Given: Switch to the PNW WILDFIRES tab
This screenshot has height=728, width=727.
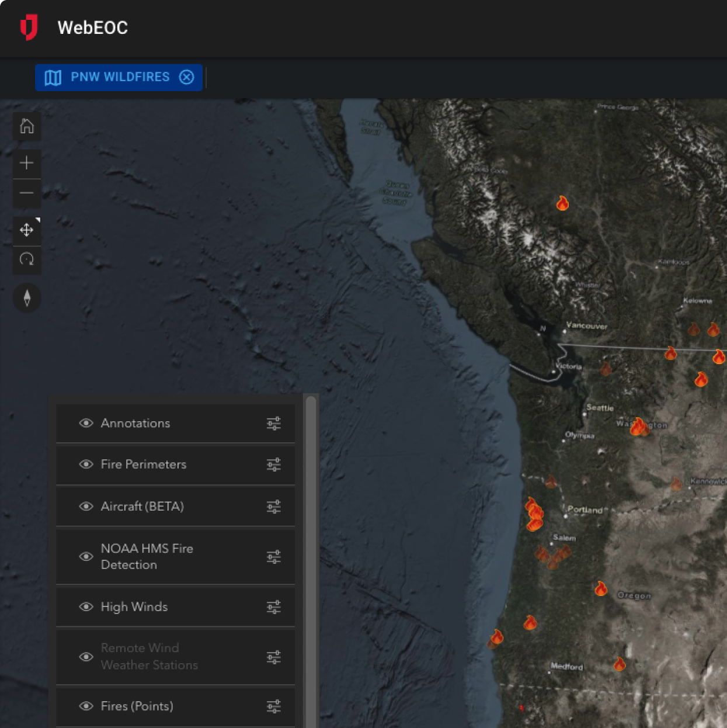Looking at the screenshot, I should point(119,77).
